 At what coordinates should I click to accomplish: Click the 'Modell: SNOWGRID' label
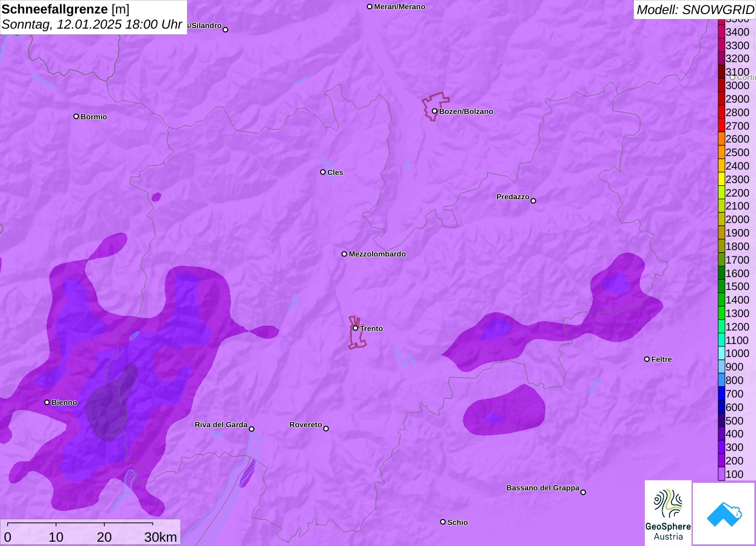click(x=695, y=9)
